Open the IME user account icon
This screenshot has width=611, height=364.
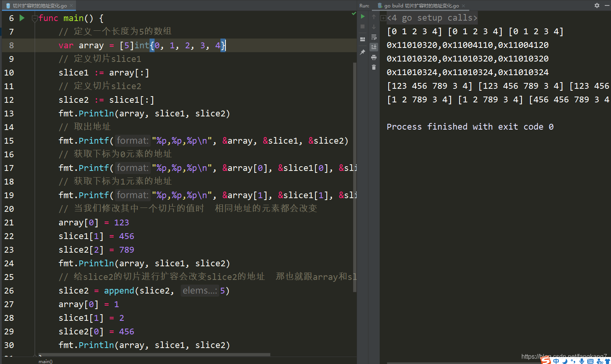[600, 361]
